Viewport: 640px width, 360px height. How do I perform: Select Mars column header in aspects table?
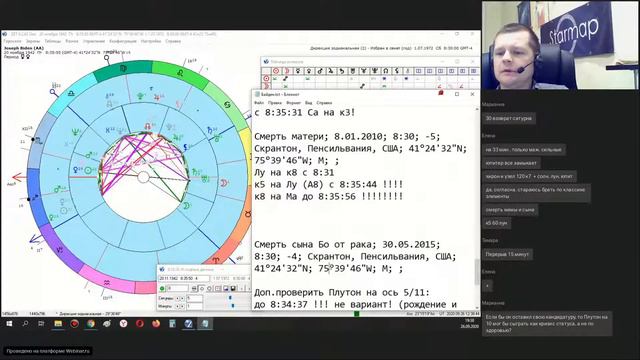tap(320, 71)
